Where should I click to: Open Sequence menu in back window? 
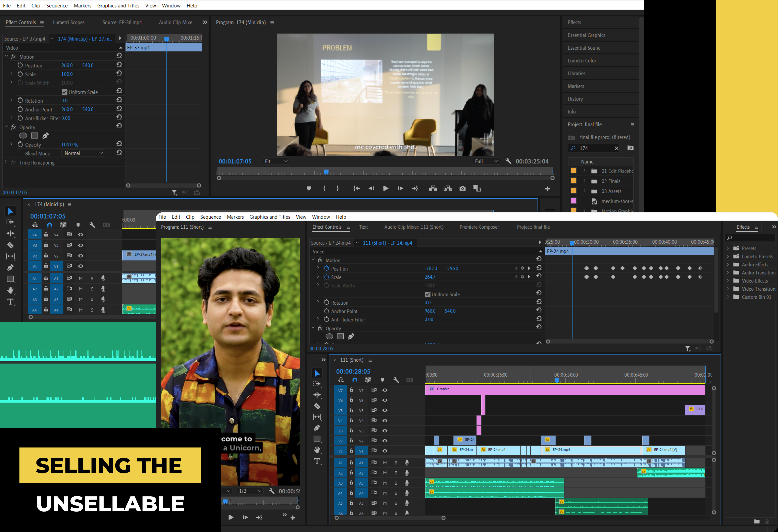coord(57,5)
